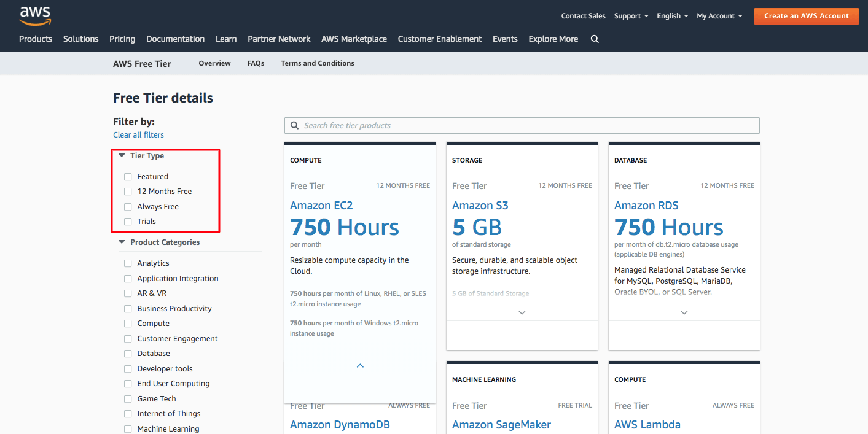Open the My Account dropdown
The width and height of the screenshot is (868, 434).
[x=720, y=16]
